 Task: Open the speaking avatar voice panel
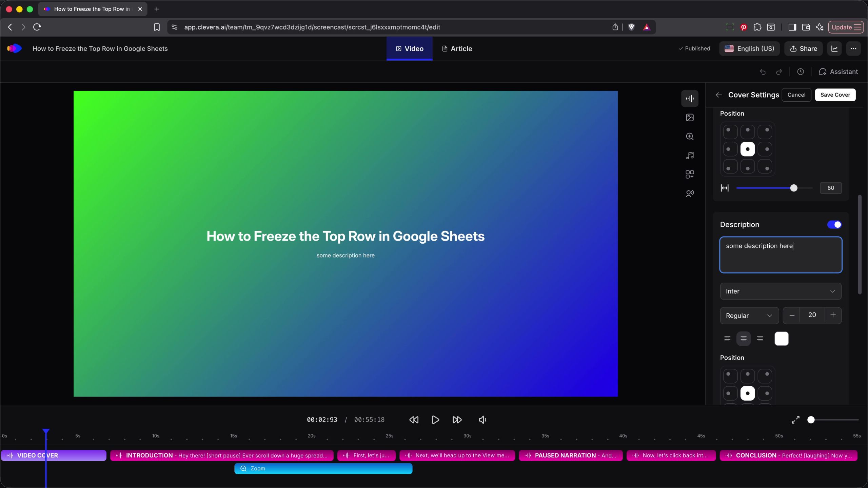point(690,194)
